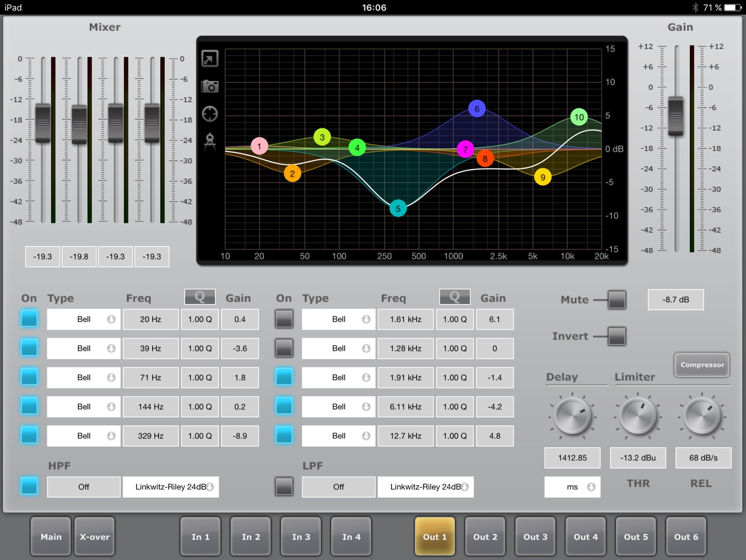Image resolution: width=746 pixels, height=560 pixels.
Task: Open the Compressor button
Action: coord(702,365)
